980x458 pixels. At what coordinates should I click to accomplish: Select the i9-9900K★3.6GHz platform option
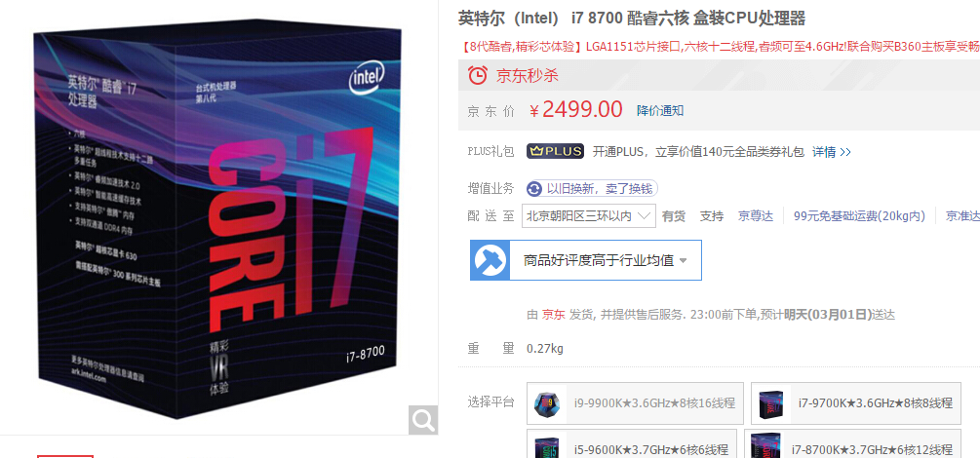(x=635, y=403)
